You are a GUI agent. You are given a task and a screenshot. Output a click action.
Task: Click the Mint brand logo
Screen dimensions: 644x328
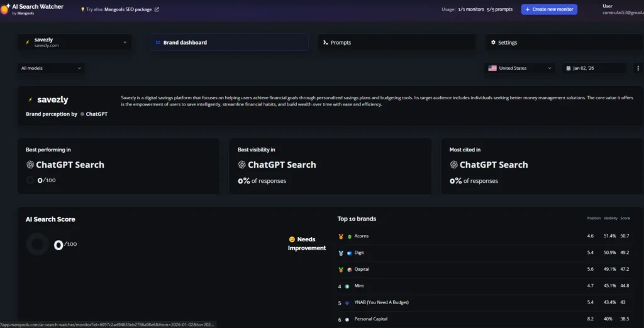coord(347,286)
